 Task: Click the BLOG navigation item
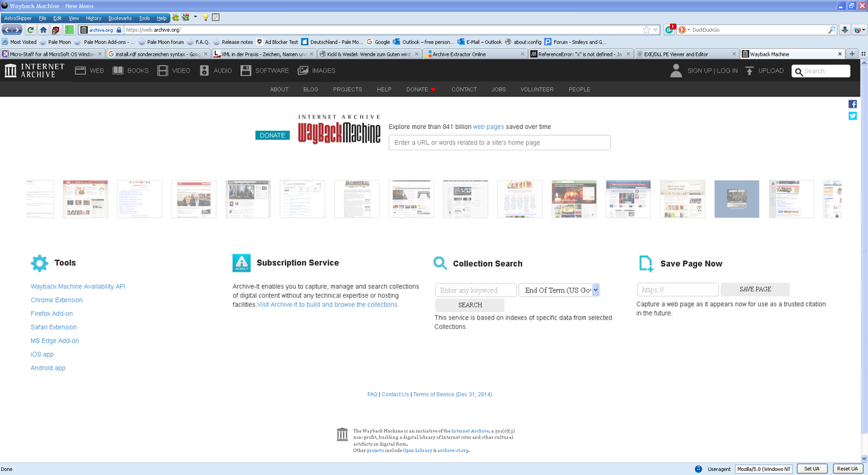coord(311,90)
